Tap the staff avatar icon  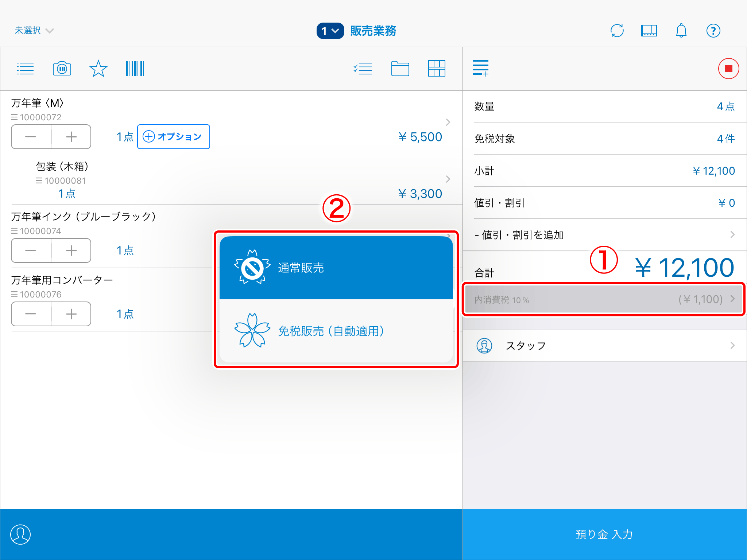[x=484, y=346]
